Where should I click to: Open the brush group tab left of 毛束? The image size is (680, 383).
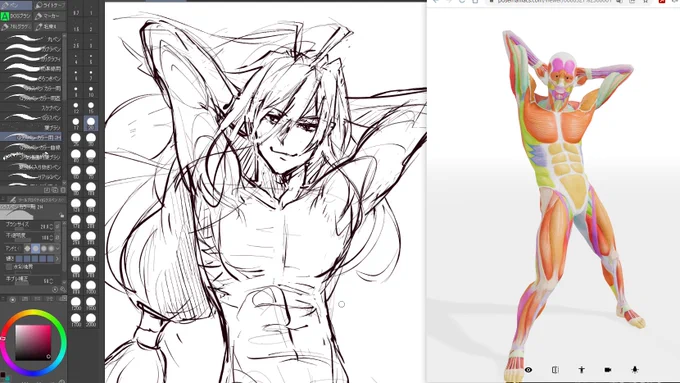[16, 27]
